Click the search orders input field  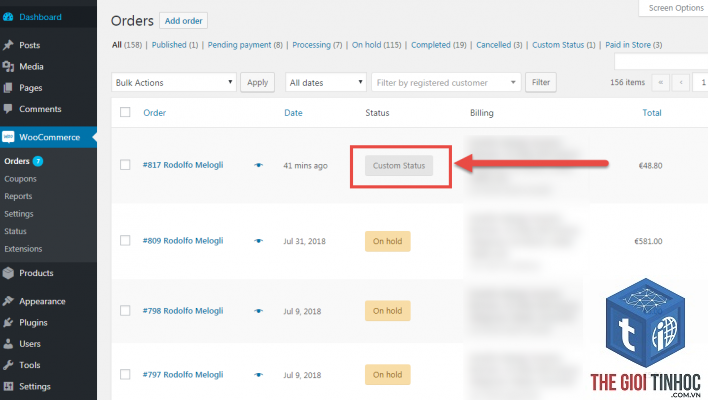click(x=661, y=61)
